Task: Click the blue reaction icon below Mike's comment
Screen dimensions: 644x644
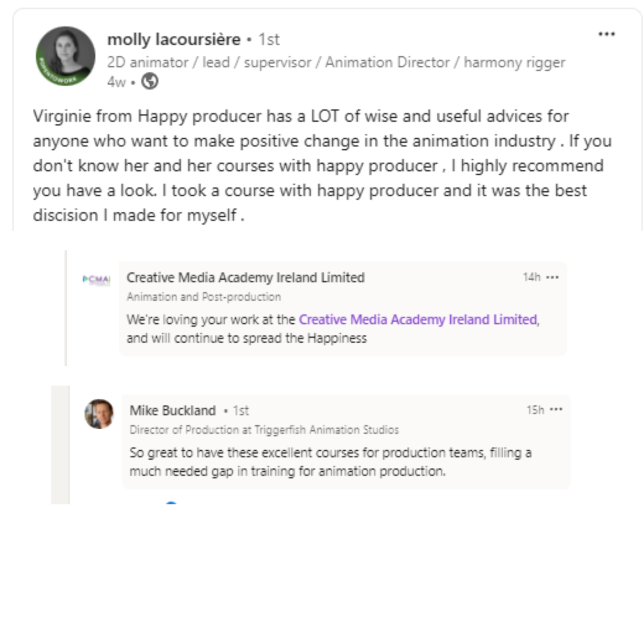Action: (x=171, y=504)
